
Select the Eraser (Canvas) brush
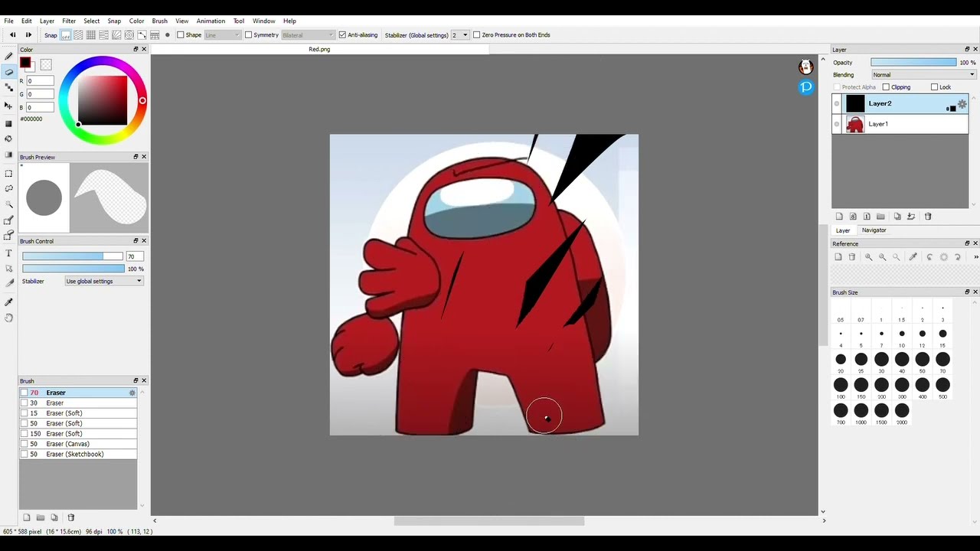tap(78, 444)
